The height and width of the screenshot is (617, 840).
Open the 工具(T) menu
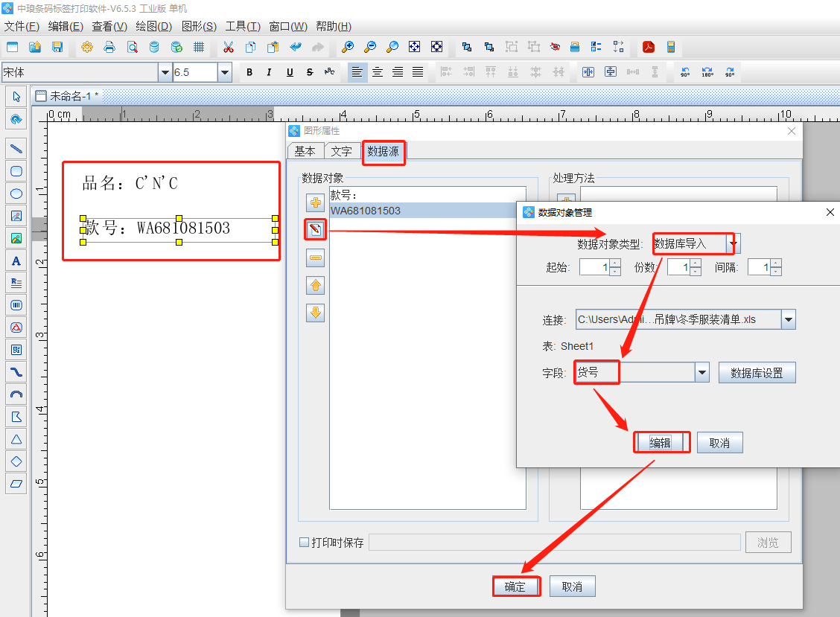pyautogui.click(x=243, y=26)
